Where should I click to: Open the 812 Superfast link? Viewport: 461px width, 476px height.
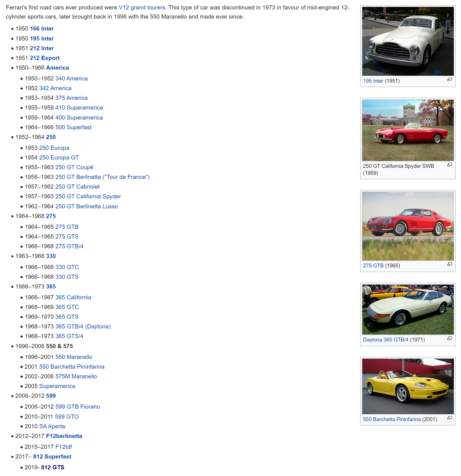[x=52, y=457]
